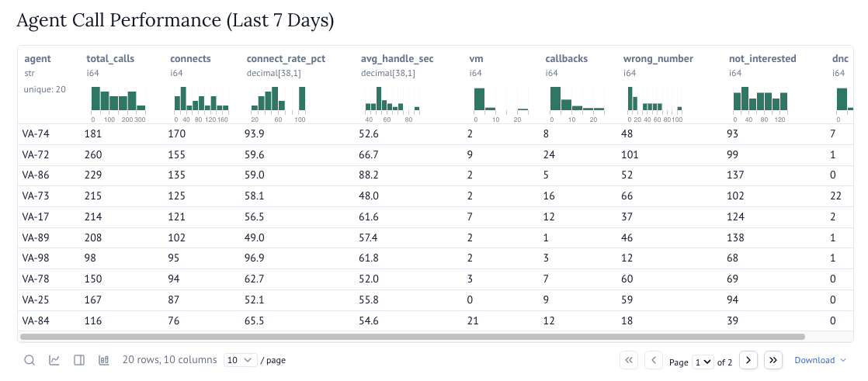868x381 pixels.
Task: Open the page number selector
Action: [x=703, y=362]
